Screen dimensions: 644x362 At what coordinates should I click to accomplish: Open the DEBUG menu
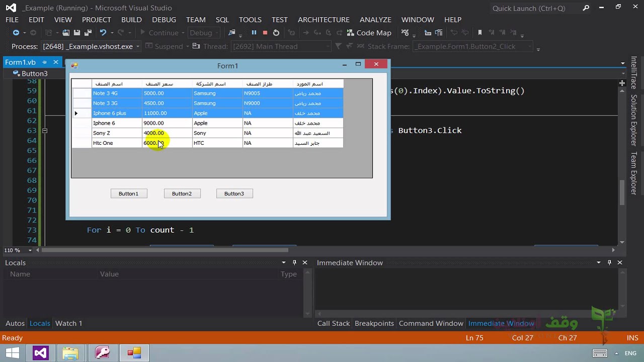click(164, 20)
